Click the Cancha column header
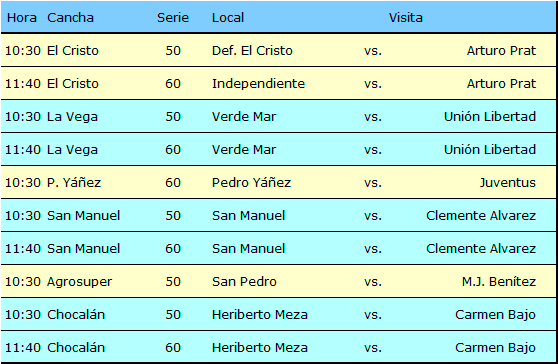 (x=70, y=17)
